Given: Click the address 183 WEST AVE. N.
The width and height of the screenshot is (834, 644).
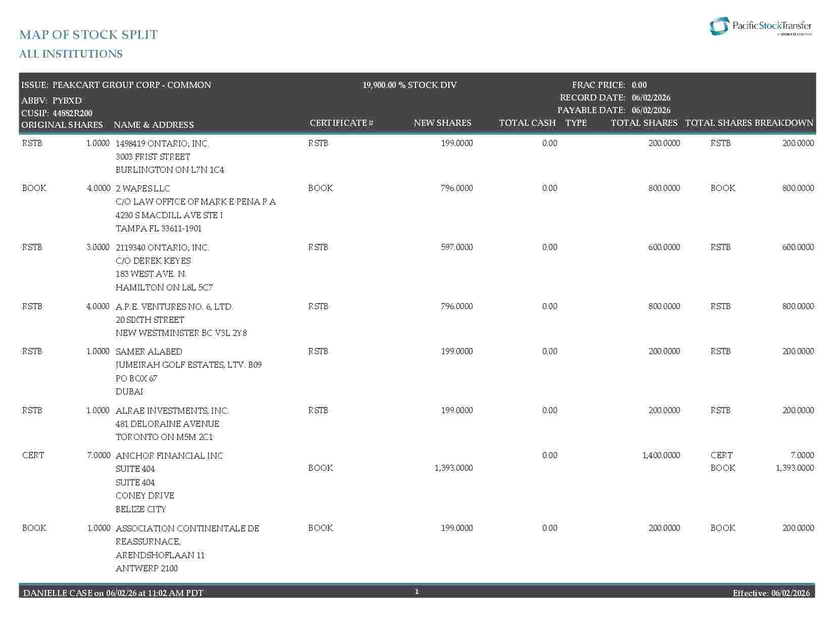Looking at the screenshot, I should click(151, 274).
